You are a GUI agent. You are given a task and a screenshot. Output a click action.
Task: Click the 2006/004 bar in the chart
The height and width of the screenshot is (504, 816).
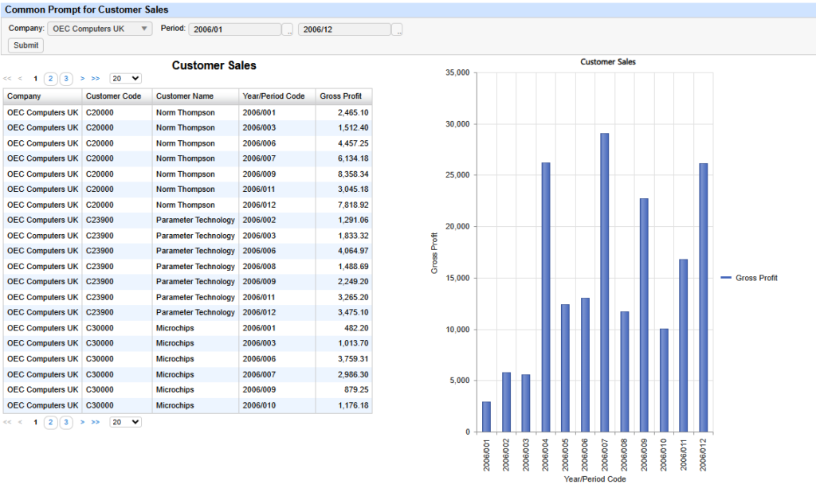(x=545, y=297)
